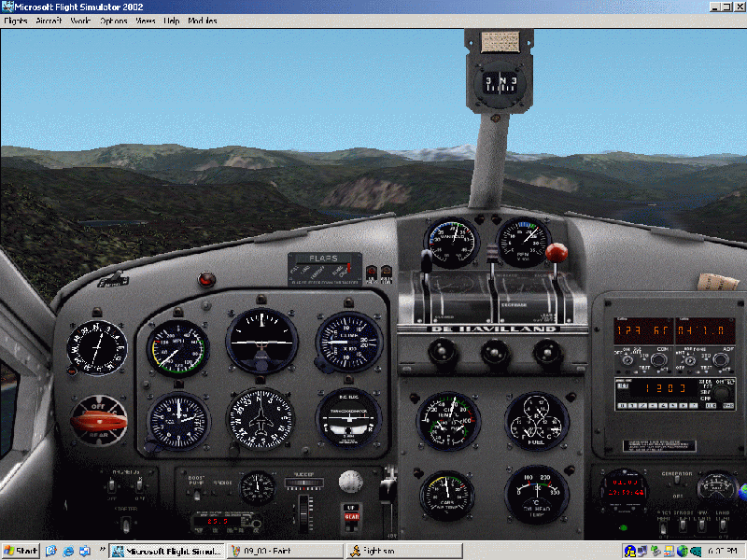The width and height of the screenshot is (747, 560).
Task: Adjust the vertical elevator trim slider
Action: [x=305, y=512]
